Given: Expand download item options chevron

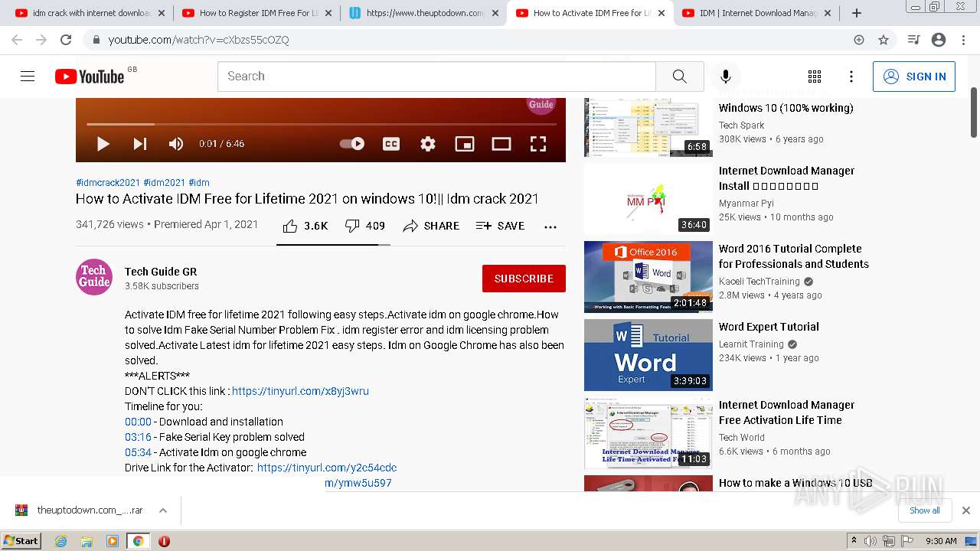Looking at the screenshot, I should coord(163,510).
